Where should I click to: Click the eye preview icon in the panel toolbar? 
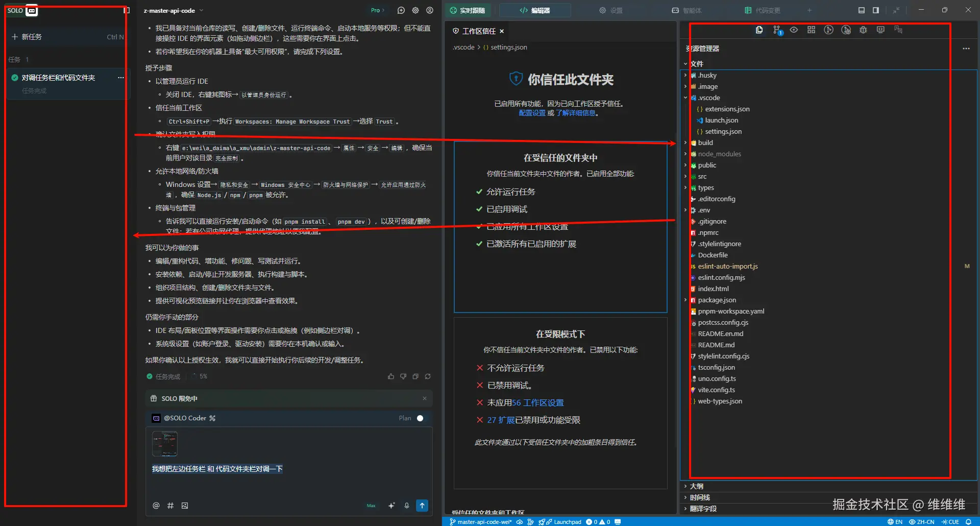pyautogui.click(x=794, y=30)
